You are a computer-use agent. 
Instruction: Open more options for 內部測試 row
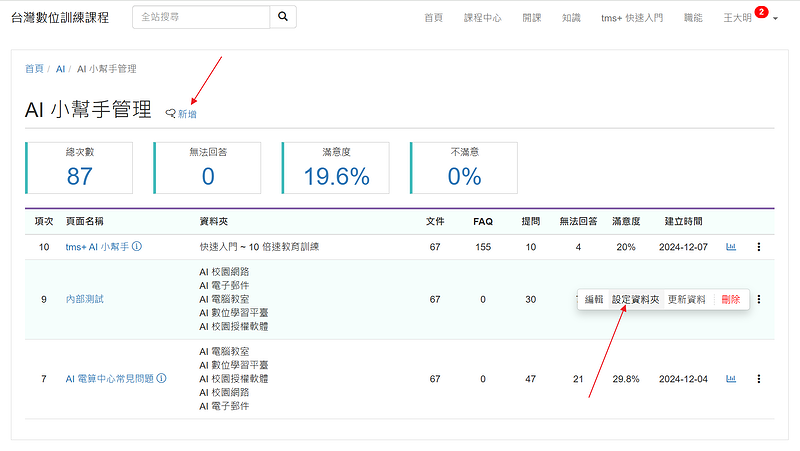coord(759,299)
